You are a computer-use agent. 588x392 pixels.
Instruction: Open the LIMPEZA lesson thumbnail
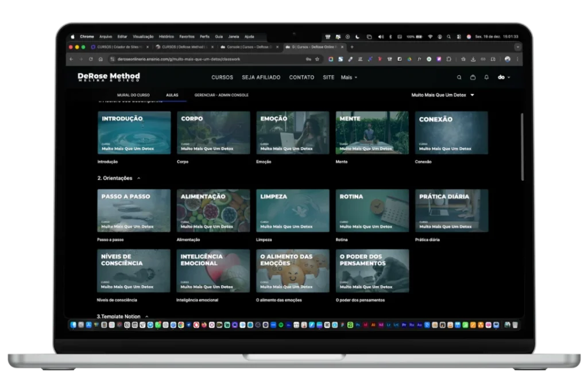(292, 211)
